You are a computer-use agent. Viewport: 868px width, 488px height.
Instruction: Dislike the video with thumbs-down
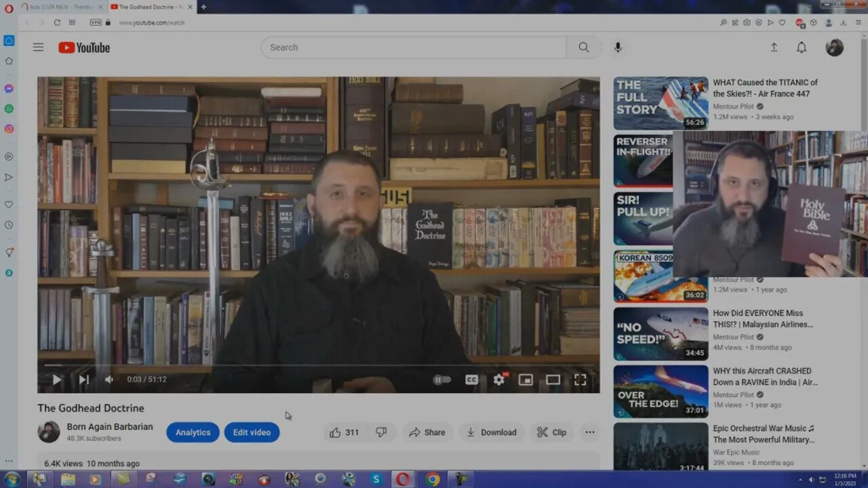381,432
